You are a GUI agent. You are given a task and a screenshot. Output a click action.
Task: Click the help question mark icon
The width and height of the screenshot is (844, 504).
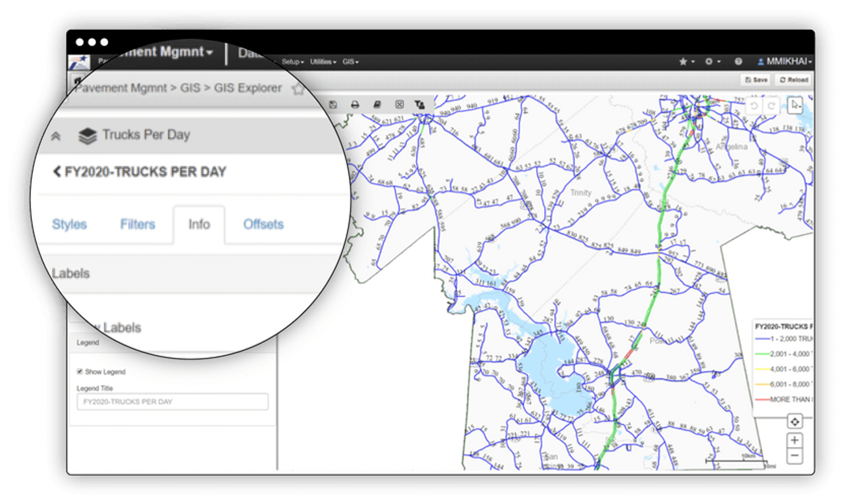pyautogui.click(x=738, y=61)
